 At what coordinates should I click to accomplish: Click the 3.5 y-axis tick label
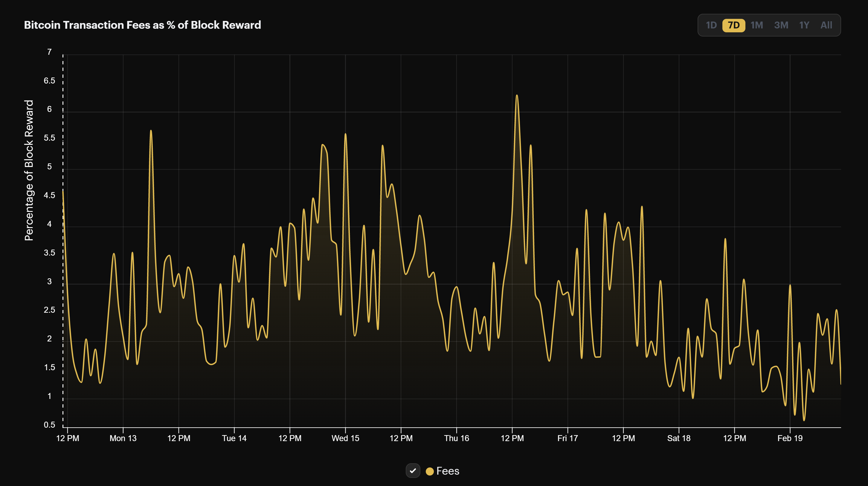(50, 253)
